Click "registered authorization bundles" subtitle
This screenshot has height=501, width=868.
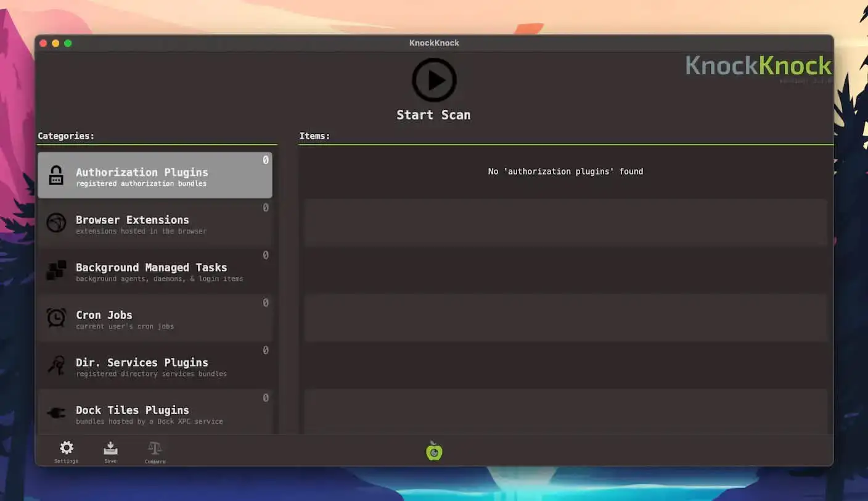pyautogui.click(x=141, y=184)
